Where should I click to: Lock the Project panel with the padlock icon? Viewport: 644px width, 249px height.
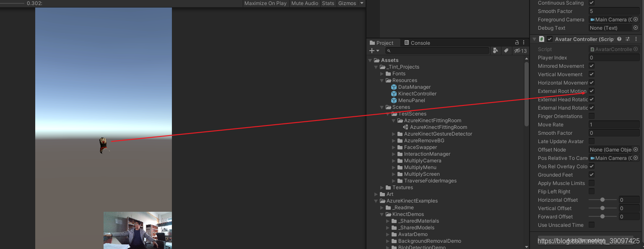(517, 42)
